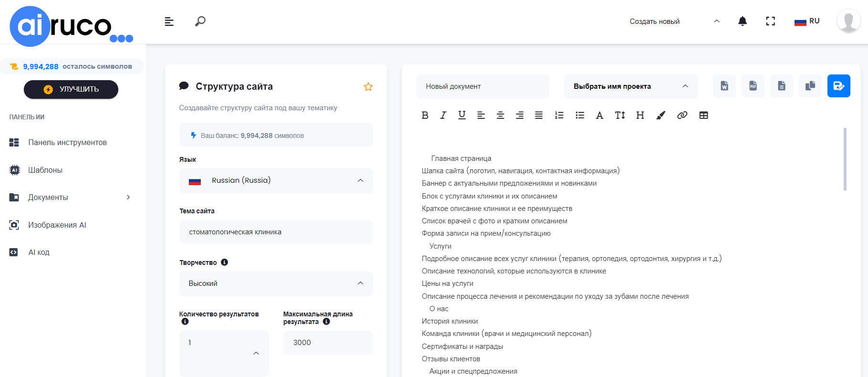
Task: Click 'Сертификаты и награды' line
Action: pos(462,346)
